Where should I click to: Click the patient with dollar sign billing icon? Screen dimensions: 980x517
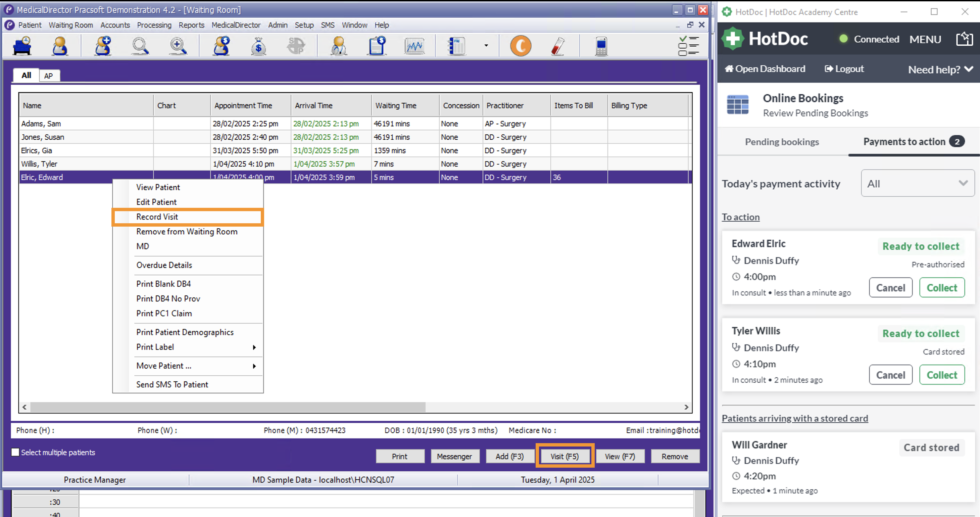tap(222, 46)
